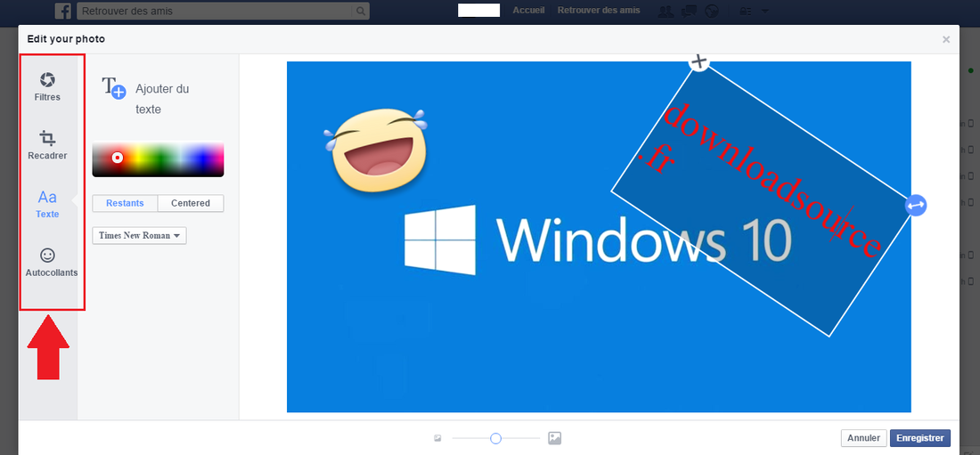Screen dimensions: 980x455
Task: Remove the text box with its plus handle
Action: coord(699,61)
